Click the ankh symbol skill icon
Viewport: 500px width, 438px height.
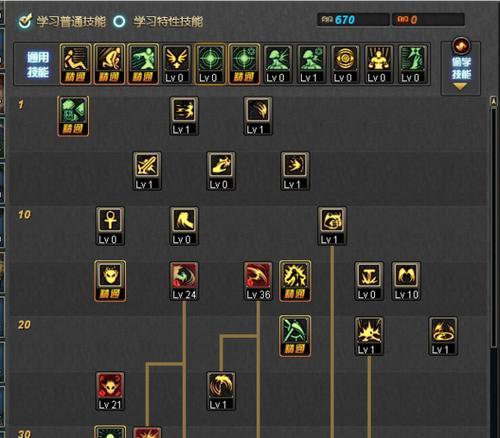[x=110, y=226]
